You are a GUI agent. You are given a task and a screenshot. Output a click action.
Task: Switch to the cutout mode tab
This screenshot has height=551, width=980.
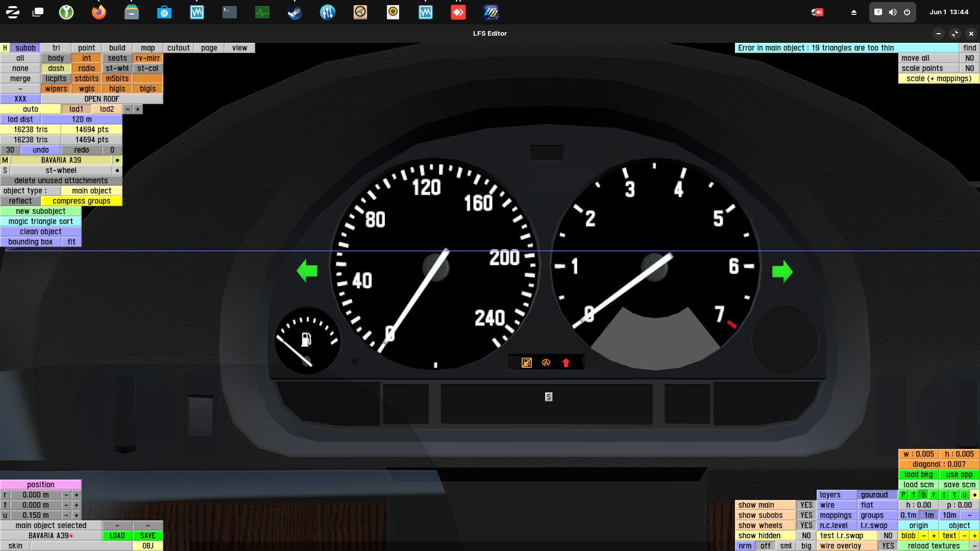pos(178,48)
